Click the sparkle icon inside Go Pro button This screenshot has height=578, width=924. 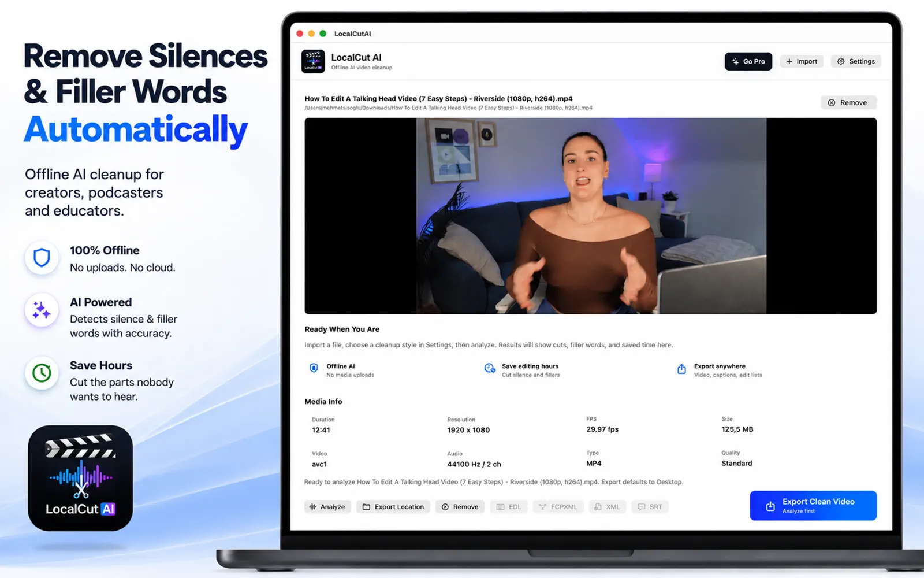tap(735, 61)
